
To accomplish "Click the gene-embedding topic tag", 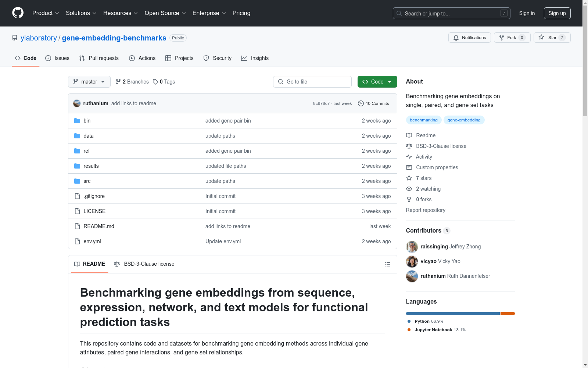I will [x=464, y=120].
